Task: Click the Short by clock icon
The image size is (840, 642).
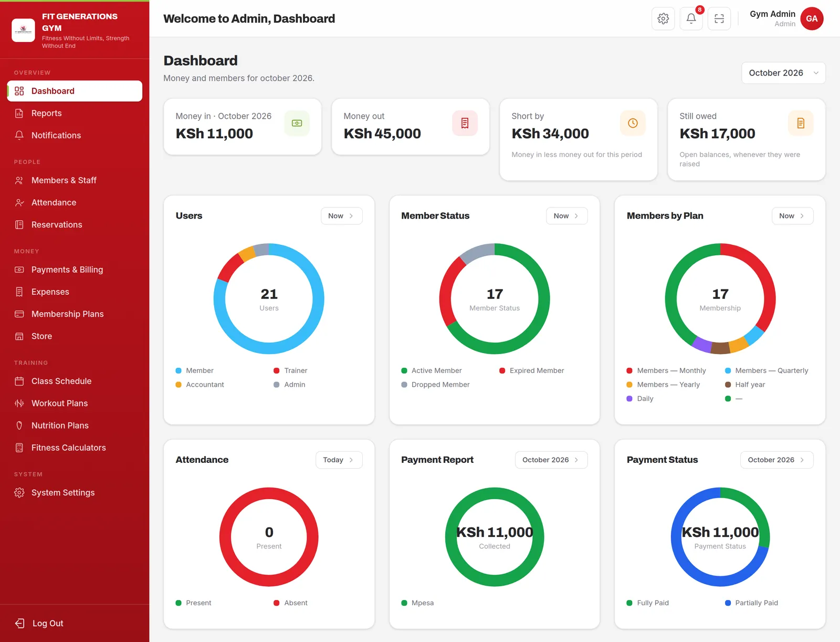Action: click(633, 123)
